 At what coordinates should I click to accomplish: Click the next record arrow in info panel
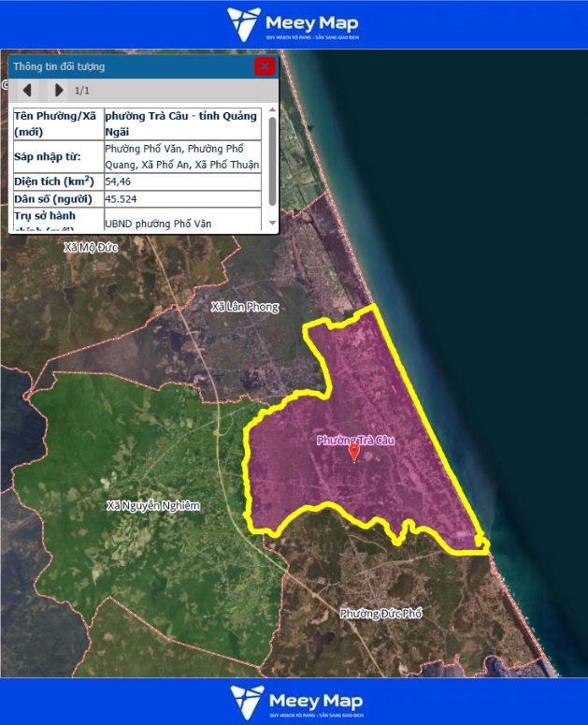coord(59,90)
